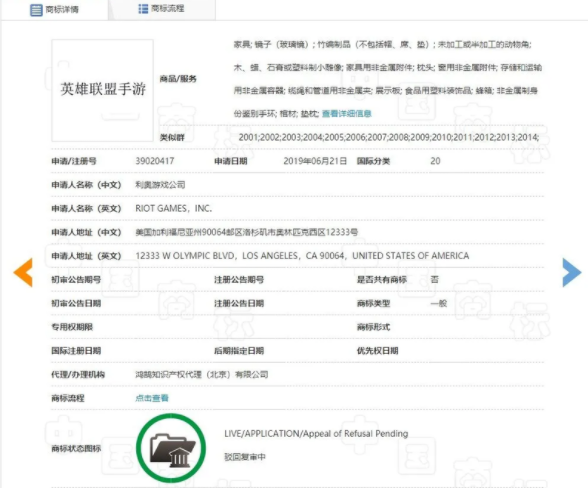Open the 查看详细信息 link
This screenshot has width=588, height=488.
click(x=346, y=113)
